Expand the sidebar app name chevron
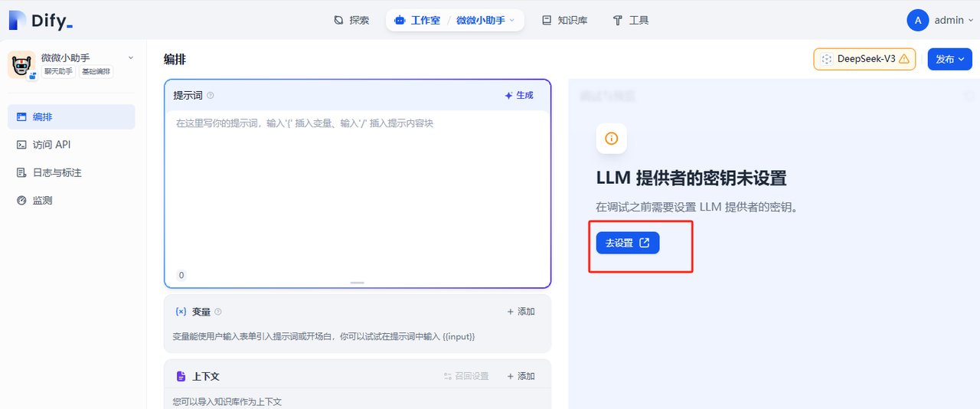Viewport: 980px width, 409px height. coord(130,58)
